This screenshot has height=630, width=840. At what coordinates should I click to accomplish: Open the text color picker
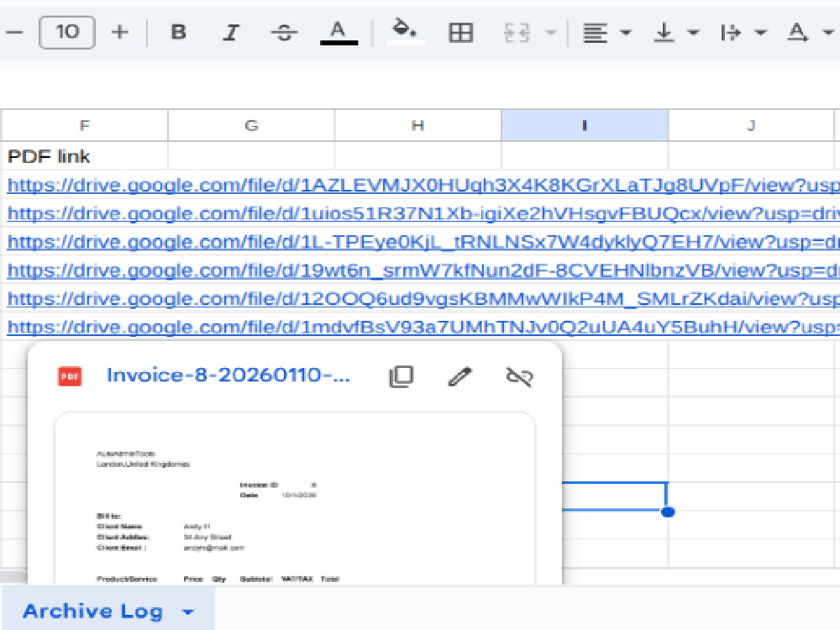click(338, 32)
